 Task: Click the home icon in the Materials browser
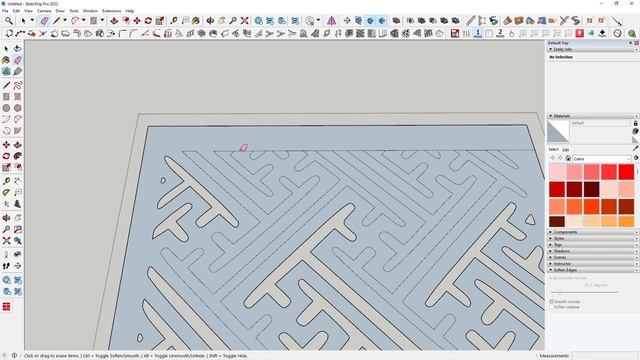tap(568, 158)
